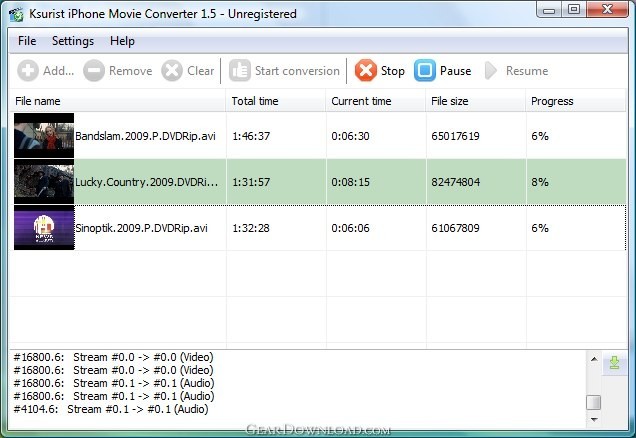Open the Settings menu

73,41
